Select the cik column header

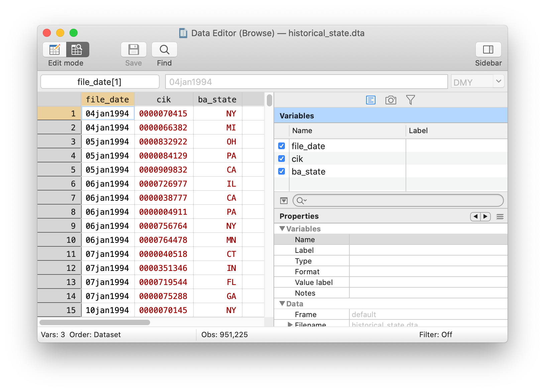tap(163, 100)
